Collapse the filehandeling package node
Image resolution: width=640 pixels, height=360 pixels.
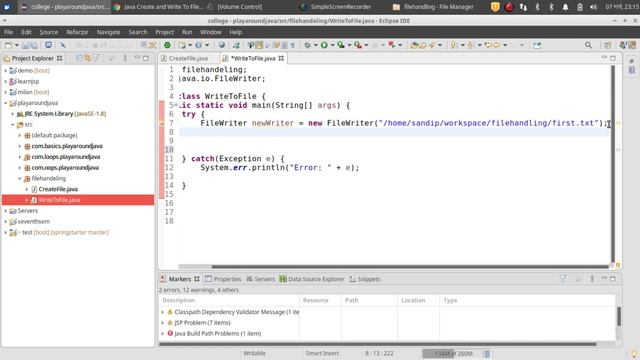pos(20,178)
